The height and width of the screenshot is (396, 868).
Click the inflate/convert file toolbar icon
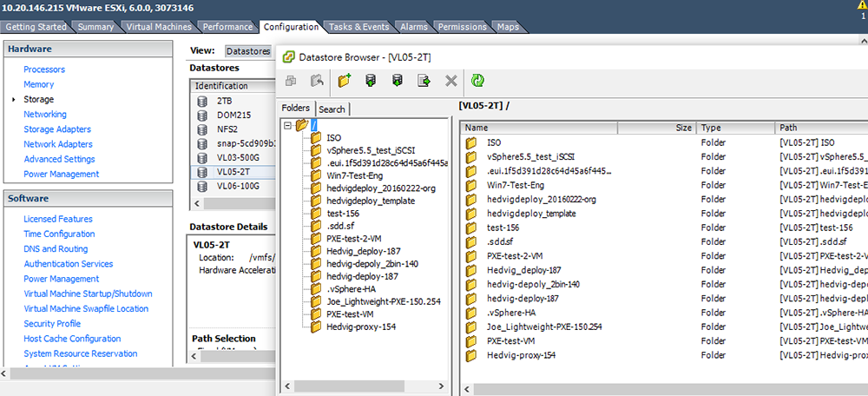point(424,81)
